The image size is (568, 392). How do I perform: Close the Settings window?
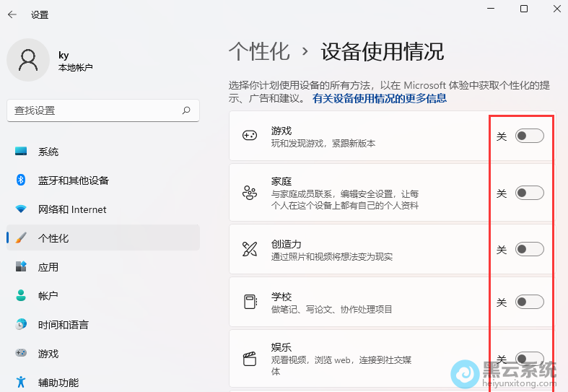557,9
